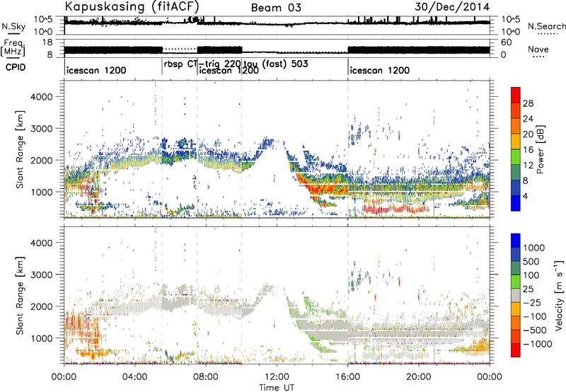Click the '28' Power scale value
This screenshot has width=566, height=392.
click(x=528, y=103)
